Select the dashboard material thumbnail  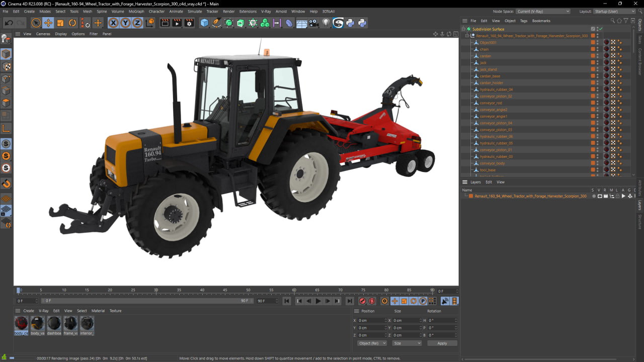pos(54,325)
